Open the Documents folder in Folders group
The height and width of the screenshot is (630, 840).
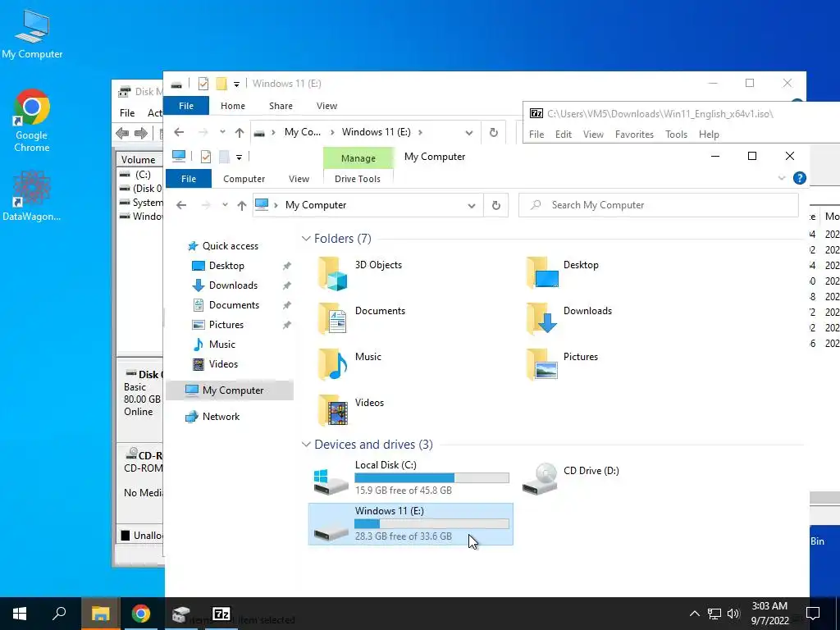tap(362, 319)
